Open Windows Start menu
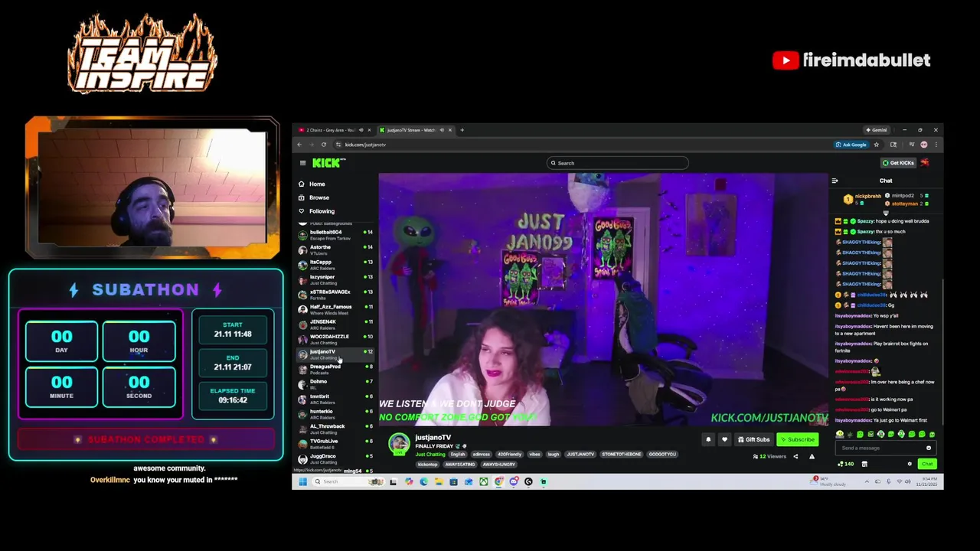The width and height of the screenshot is (980, 551). click(x=302, y=481)
